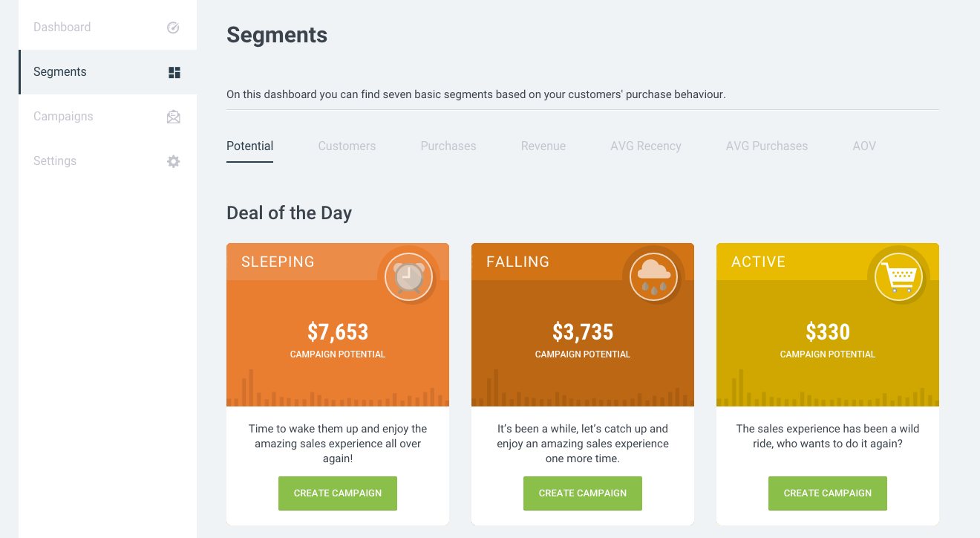Open the Dashboard sidebar item
This screenshot has height=538, width=980.
tap(62, 27)
